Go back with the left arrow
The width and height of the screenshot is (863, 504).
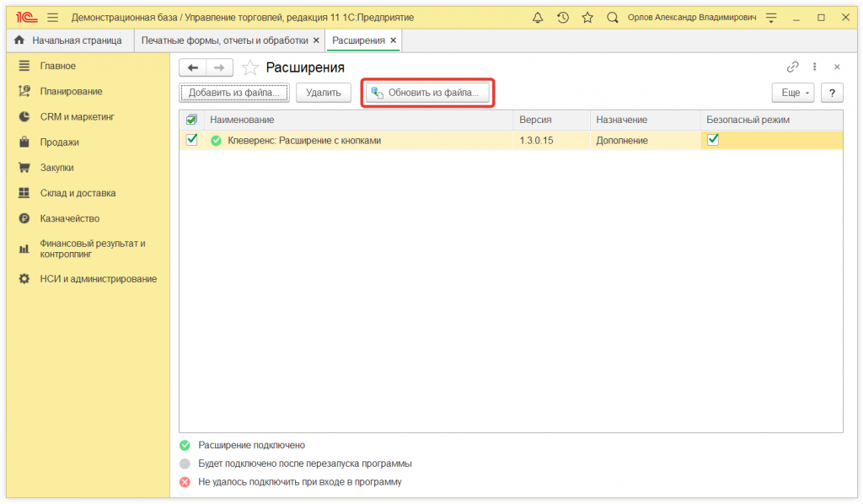193,67
